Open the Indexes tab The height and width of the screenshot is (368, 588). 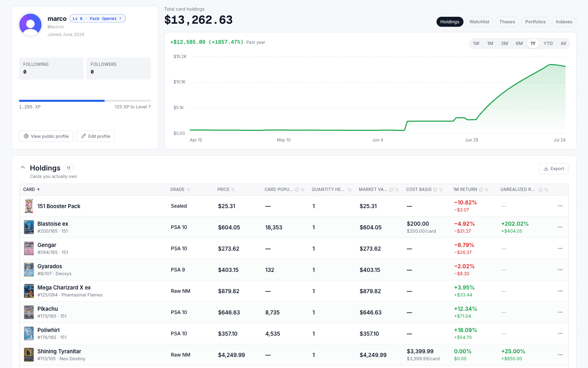click(564, 22)
